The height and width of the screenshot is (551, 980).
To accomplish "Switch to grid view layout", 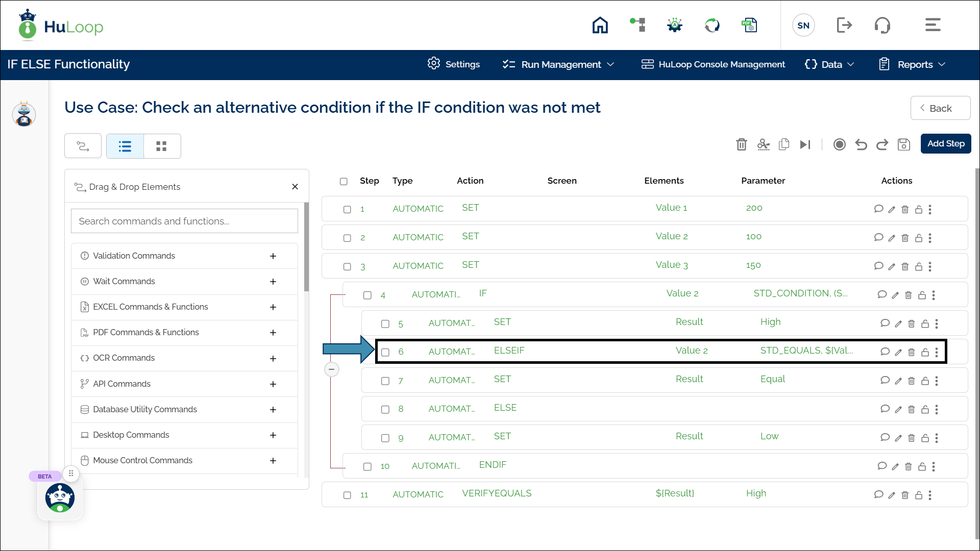I will point(161,146).
